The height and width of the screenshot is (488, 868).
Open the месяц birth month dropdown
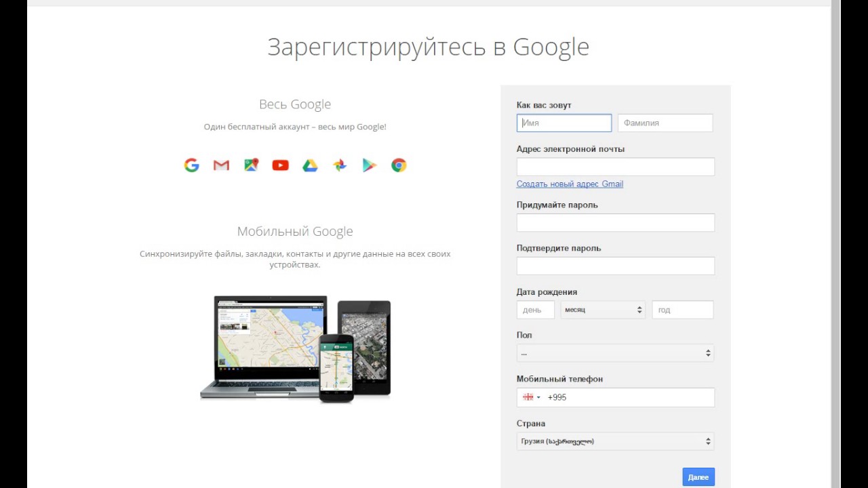[x=603, y=310]
